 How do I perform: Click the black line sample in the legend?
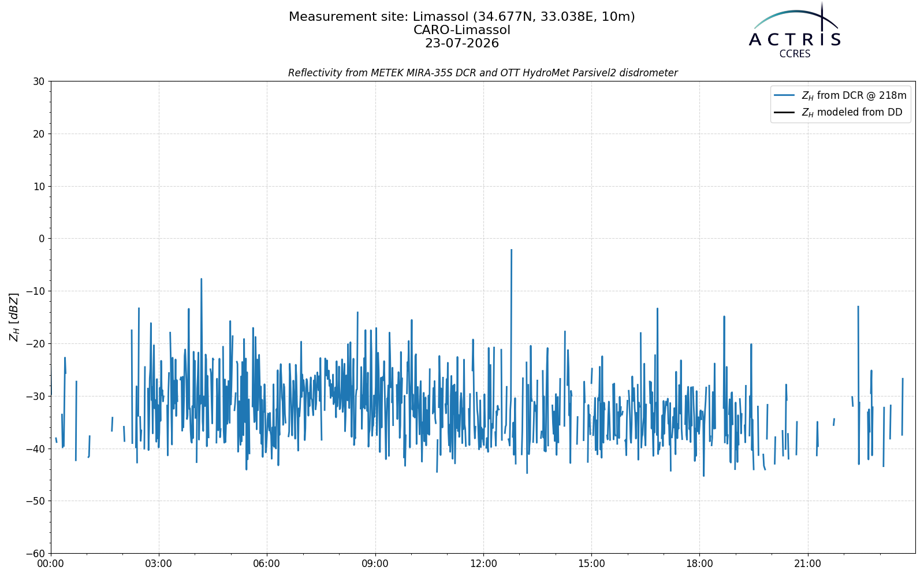[x=785, y=113]
